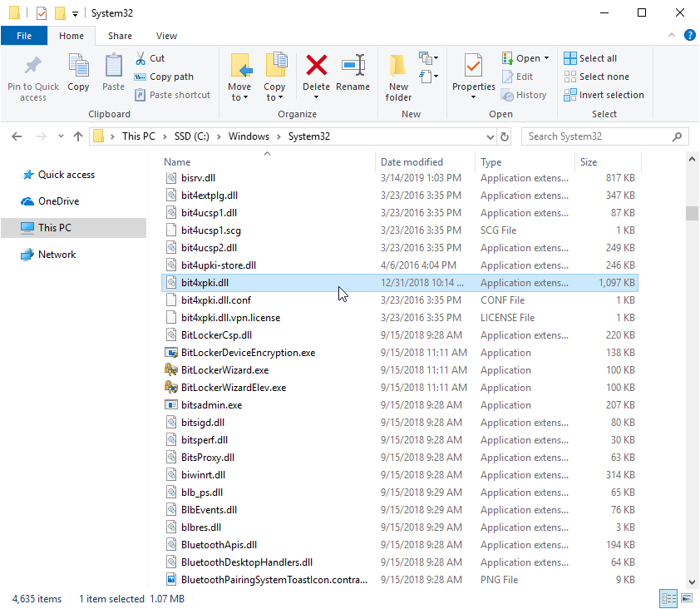Screen dimensions: 700x609
Task: Expand the Open button dropdown arrow
Action: click(546, 58)
